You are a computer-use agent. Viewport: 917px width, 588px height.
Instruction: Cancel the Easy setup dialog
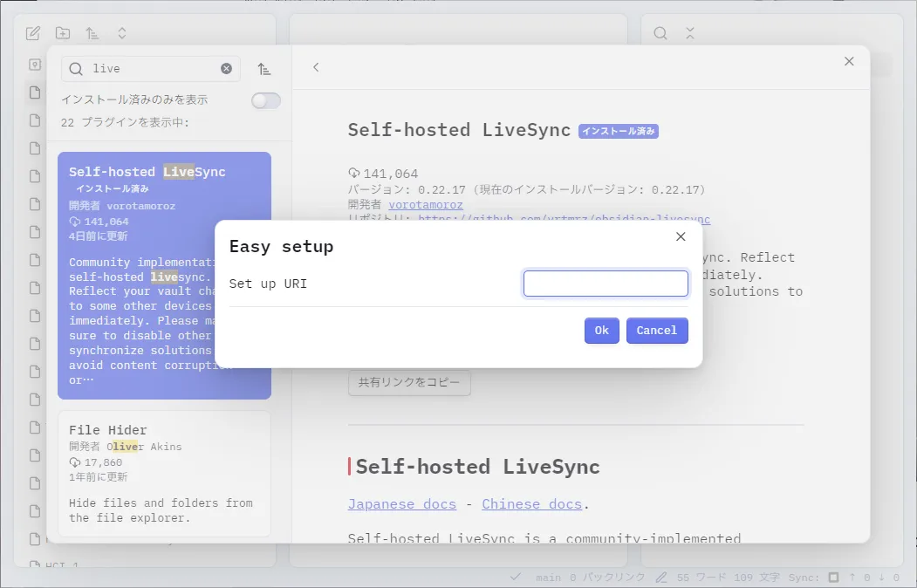(657, 331)
